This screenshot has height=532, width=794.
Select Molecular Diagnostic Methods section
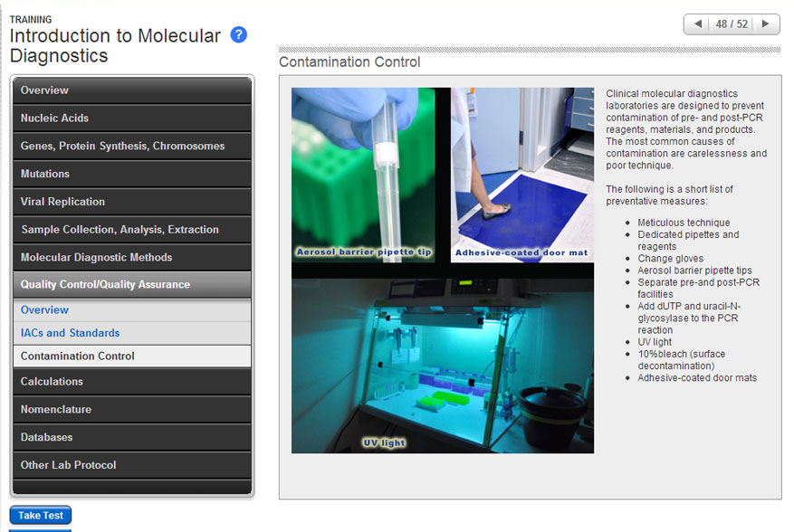pyautogui.click(x=131, y=258)
